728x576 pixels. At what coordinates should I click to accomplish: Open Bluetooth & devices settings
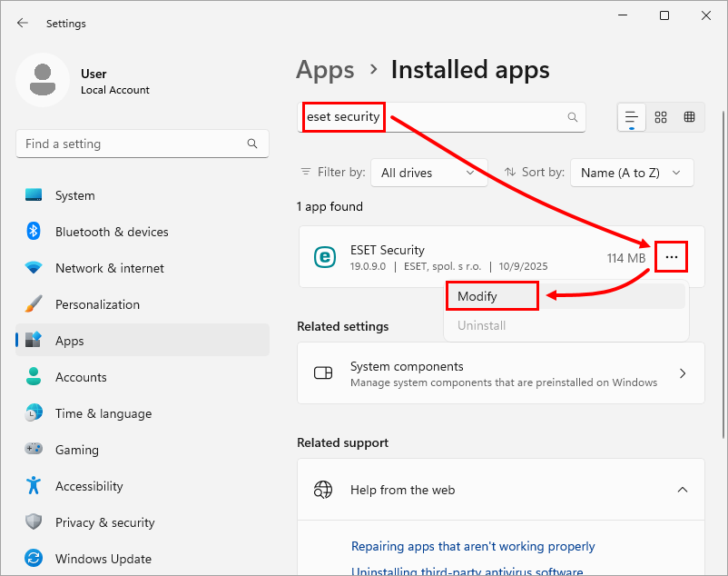(x=111, y=232)
